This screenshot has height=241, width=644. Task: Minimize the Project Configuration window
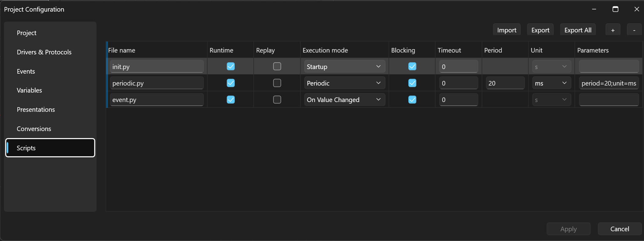[x=594, y=9]
